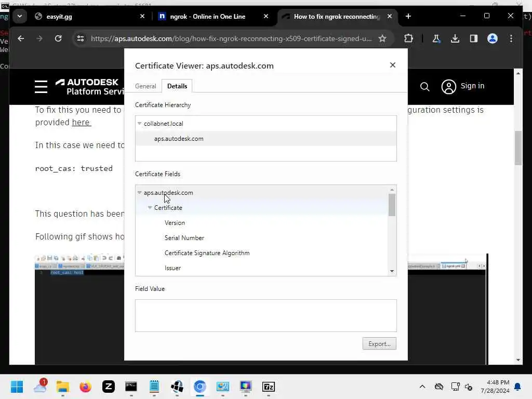This screenshot has height=399, width=532.
Task: Open Chrome Labs flask icon
Action: coord(436,38)
